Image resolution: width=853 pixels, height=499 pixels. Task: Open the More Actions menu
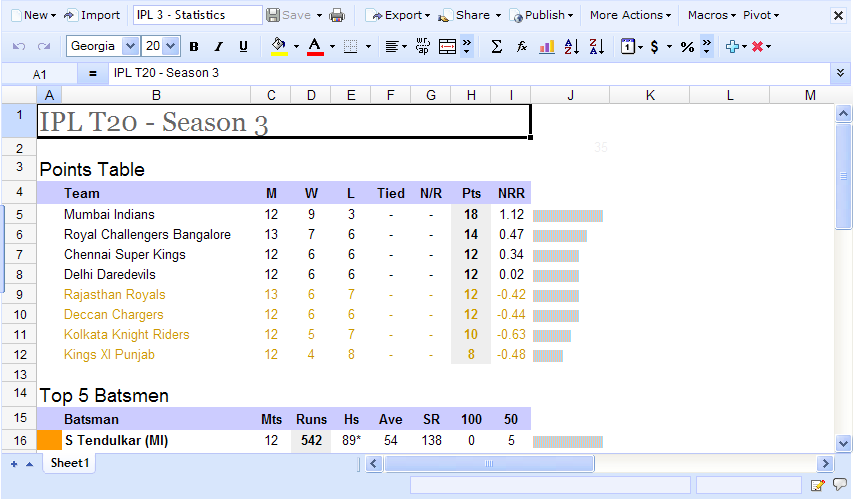631,15
